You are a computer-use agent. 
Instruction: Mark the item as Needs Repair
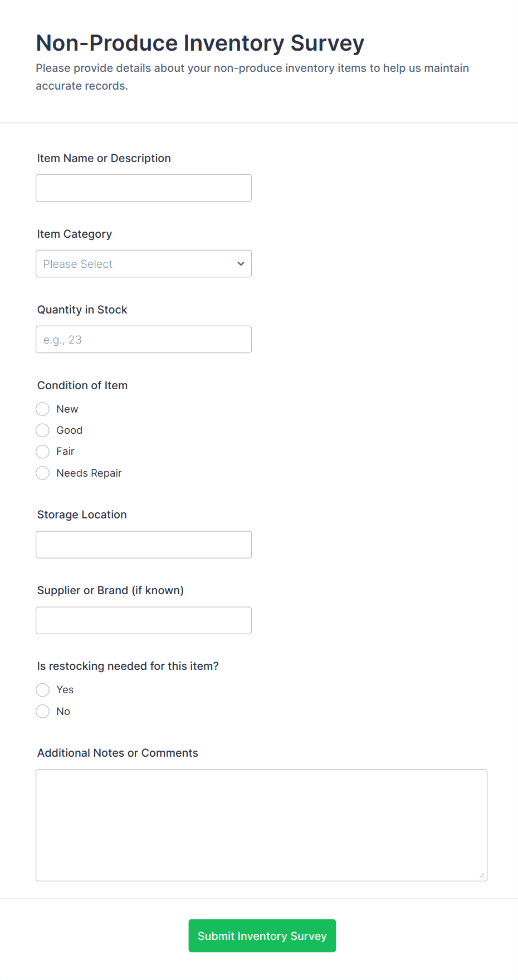coord(42,473)
